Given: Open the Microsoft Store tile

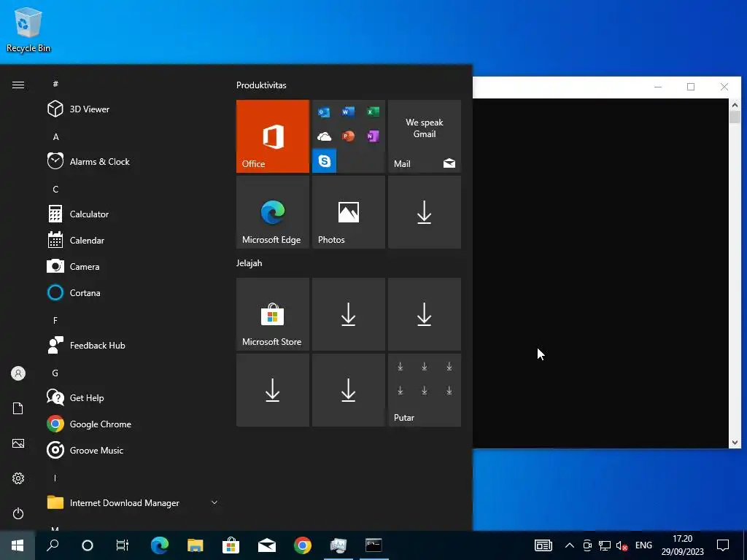Looking at the screenshot, I should pos(273,314).
